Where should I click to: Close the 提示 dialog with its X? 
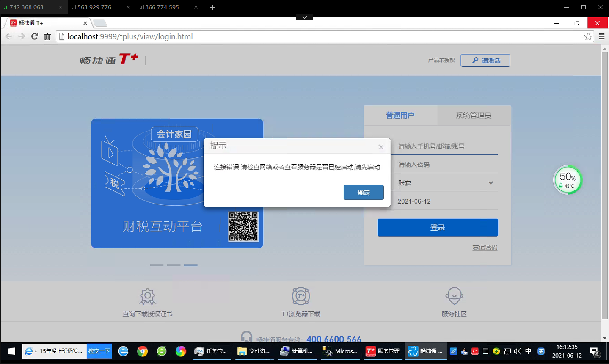point(381,147)
